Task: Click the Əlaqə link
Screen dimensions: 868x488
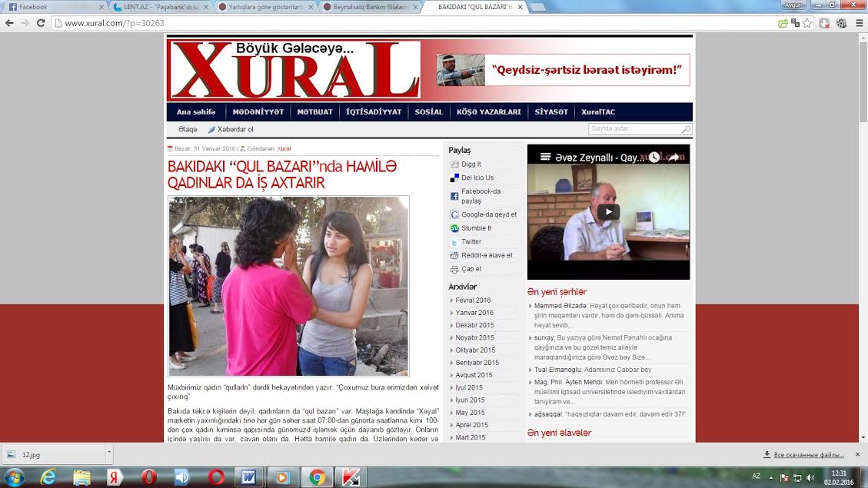Action: tap(188, 129)
